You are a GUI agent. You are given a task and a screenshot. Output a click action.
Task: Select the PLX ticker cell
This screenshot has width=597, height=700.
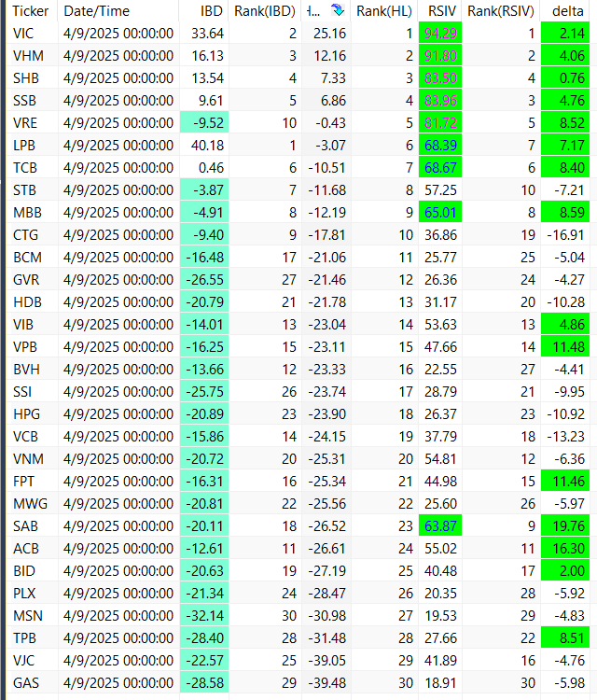(x=32, y=594)
